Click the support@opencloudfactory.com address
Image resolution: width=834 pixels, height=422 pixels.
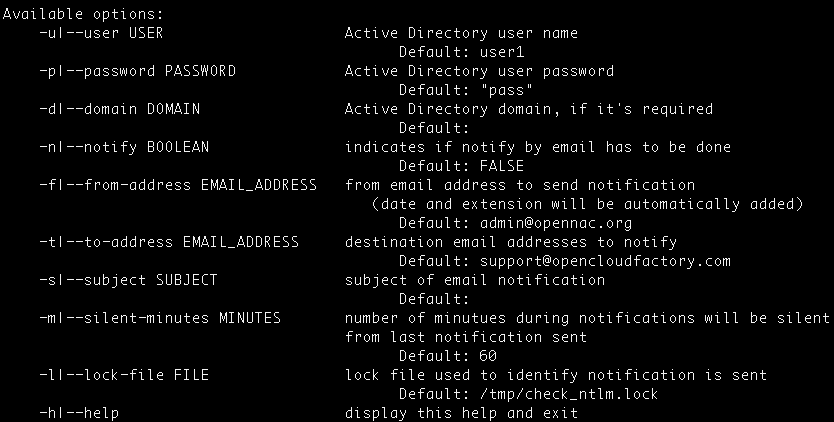point(605,261)
